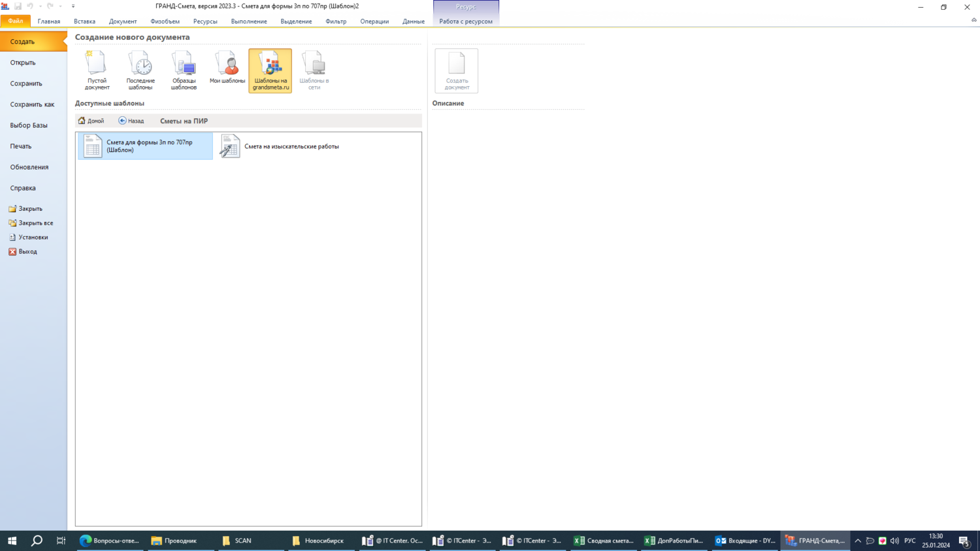Screen dimensions: 980x551
Task: Open the volume control in system tray
Action: point(894,541)
